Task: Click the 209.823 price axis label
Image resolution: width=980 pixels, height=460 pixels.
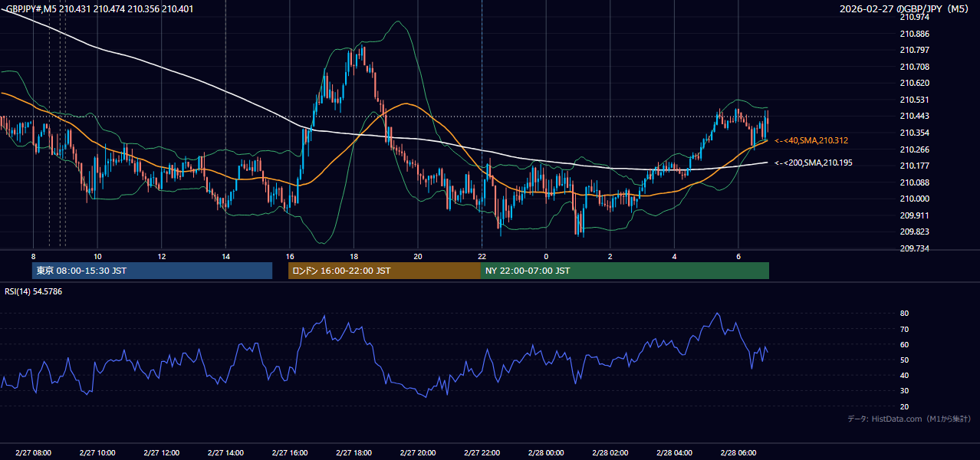Action: pos(914,232)
